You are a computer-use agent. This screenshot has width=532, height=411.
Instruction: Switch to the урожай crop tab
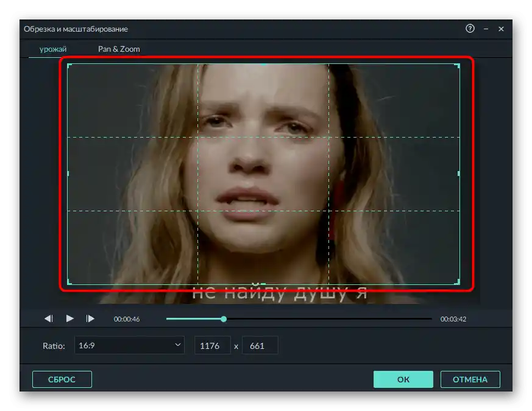(53, 49)
